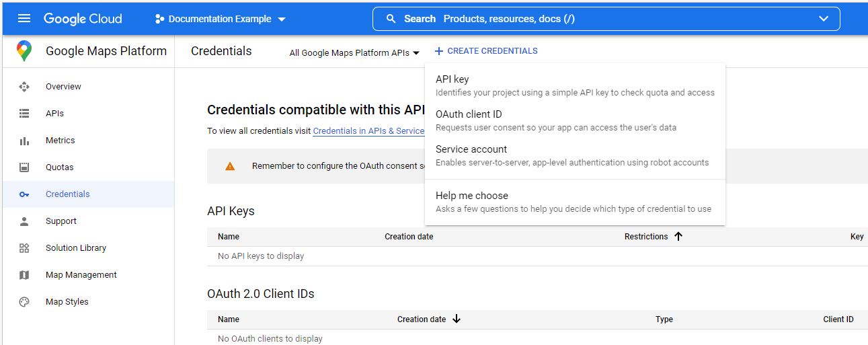Click the Map Styles palette icon
Viewport: 868px width, 345px height.
pos(24,302)
